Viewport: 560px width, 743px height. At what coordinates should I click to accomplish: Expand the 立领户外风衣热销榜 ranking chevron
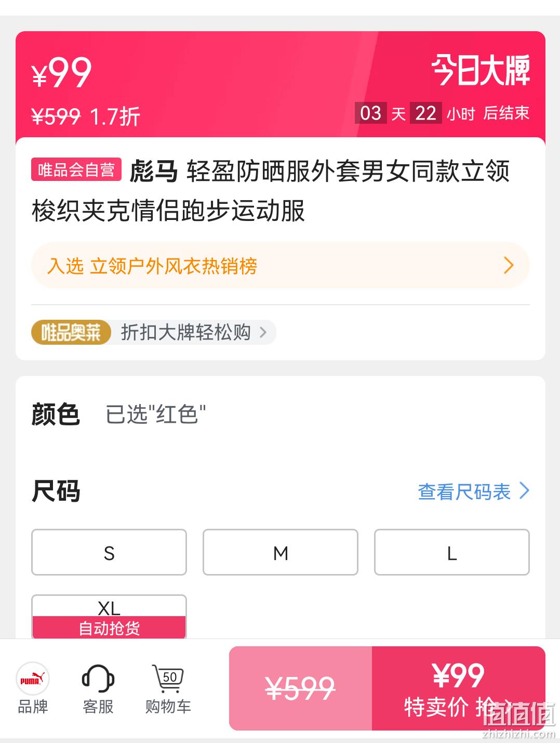click(x=509, y=265)
